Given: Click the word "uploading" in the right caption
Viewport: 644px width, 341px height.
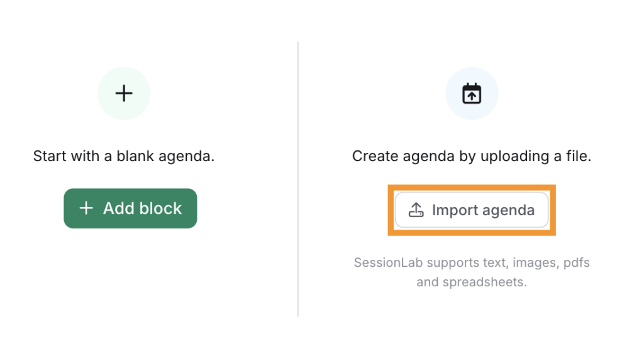Looking at the screenshot, I should tap(511, 156).
